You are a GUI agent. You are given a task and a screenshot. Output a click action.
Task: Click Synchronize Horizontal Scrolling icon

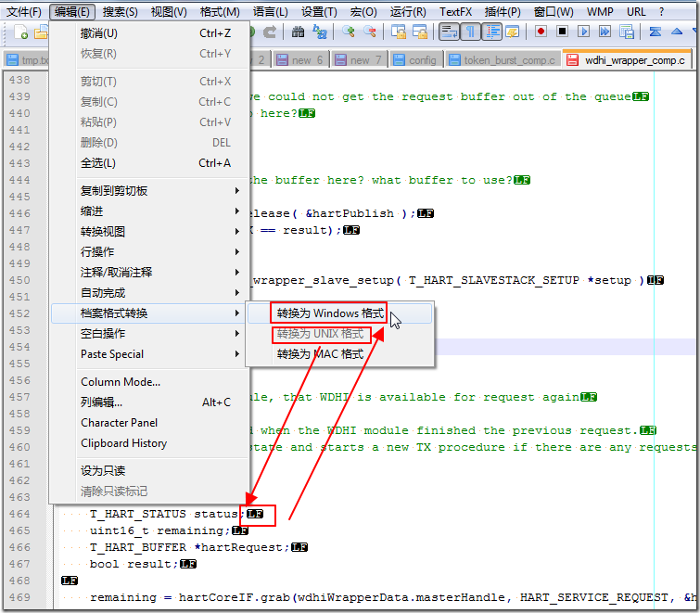point(420,32)
